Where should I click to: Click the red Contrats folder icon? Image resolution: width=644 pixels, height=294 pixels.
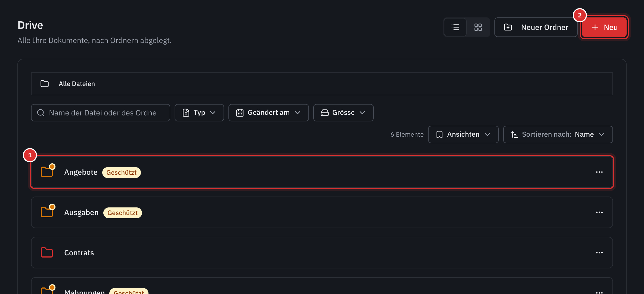pyautogui.click(x=47, y=253)
